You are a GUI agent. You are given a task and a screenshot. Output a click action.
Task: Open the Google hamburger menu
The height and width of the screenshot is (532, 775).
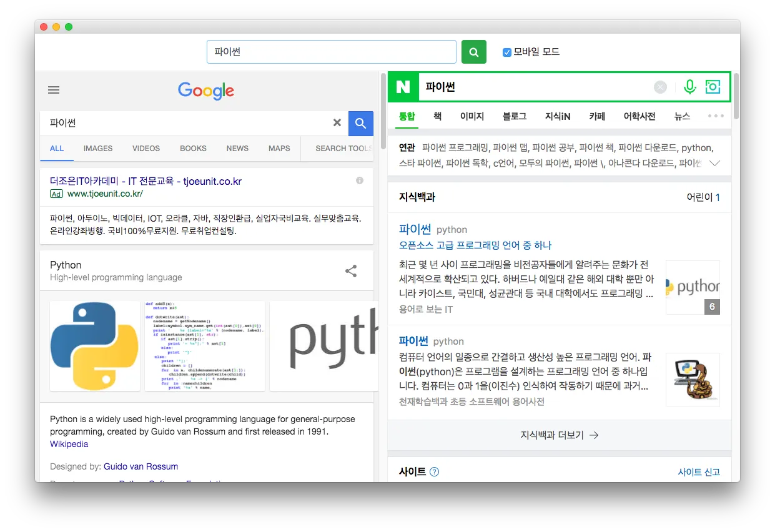[x=54, y=90]
